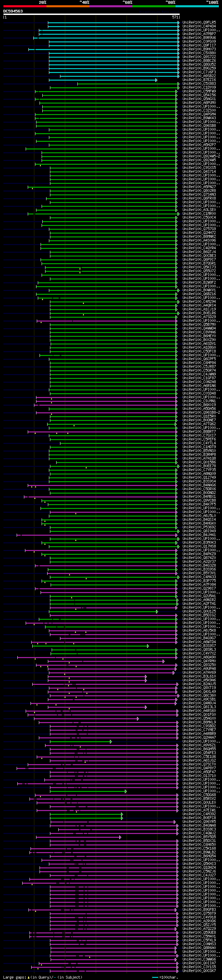Click the UniRef100_C7J6F3 label
Screen dimensions: 222x980
click(x=199, y=72)
